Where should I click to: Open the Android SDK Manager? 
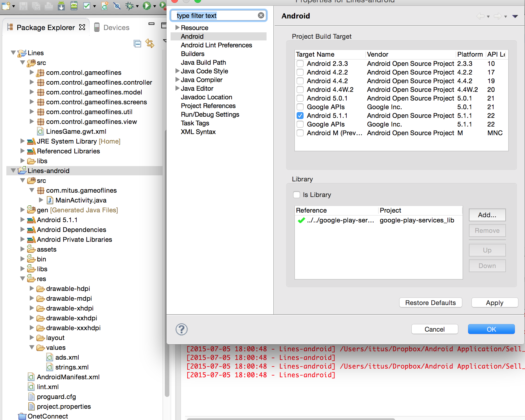click(61, 6)
